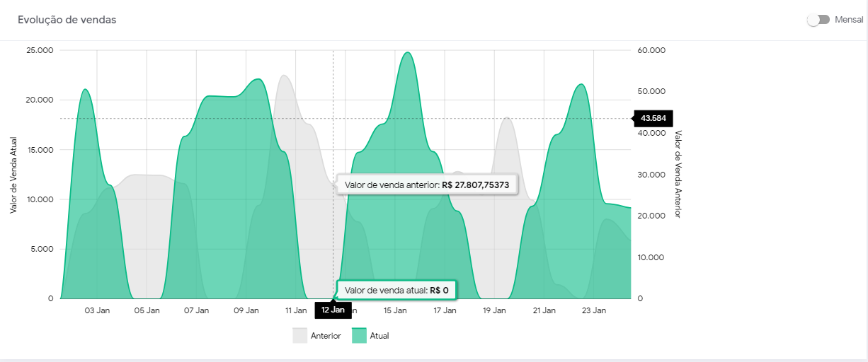Click the Valor de venda anterior tooltip
This screenshot has height=362, width=868.
coord(427,185)
